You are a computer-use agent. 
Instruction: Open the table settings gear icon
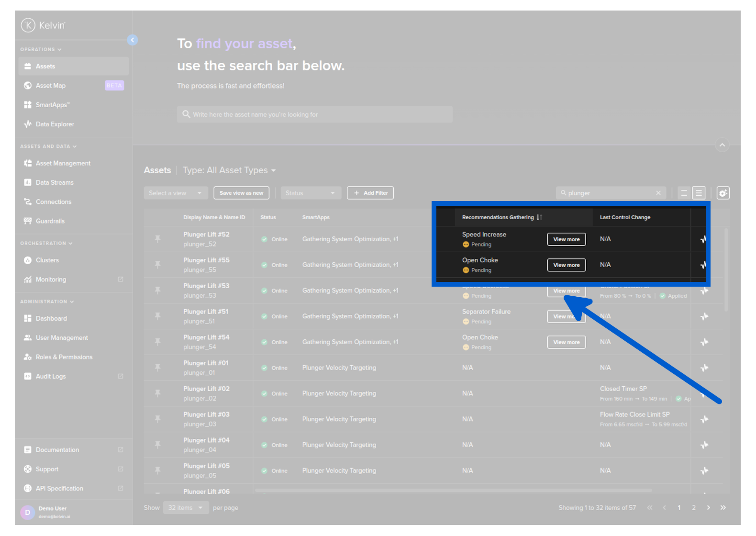[x=723, y=193]
